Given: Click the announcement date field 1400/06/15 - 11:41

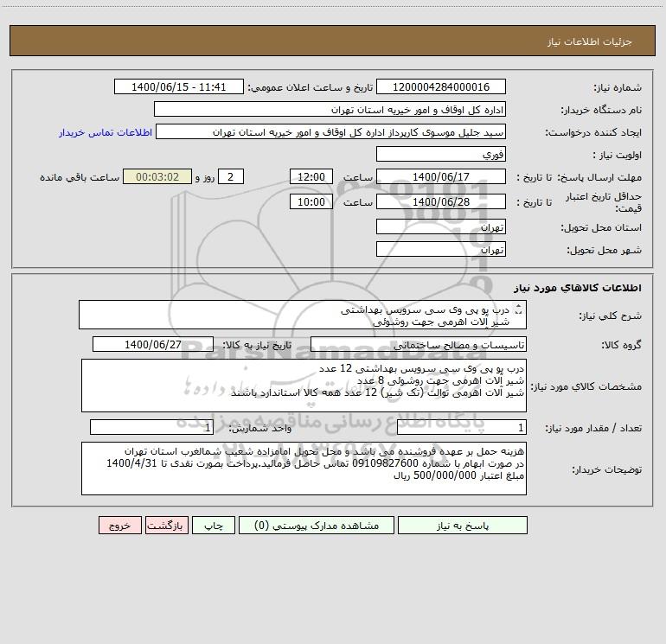Looking at the screenshot, I should [x=179, y=86].
